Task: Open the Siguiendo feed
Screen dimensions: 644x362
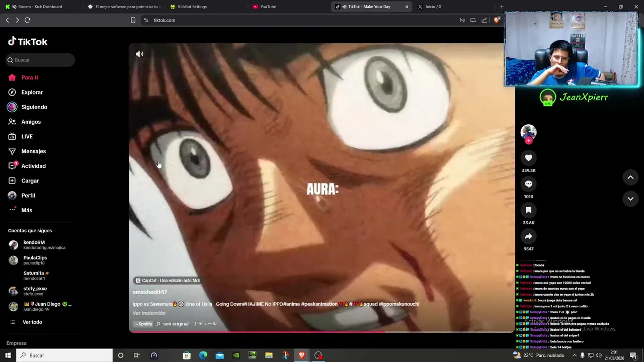Action: pos(34,107)
